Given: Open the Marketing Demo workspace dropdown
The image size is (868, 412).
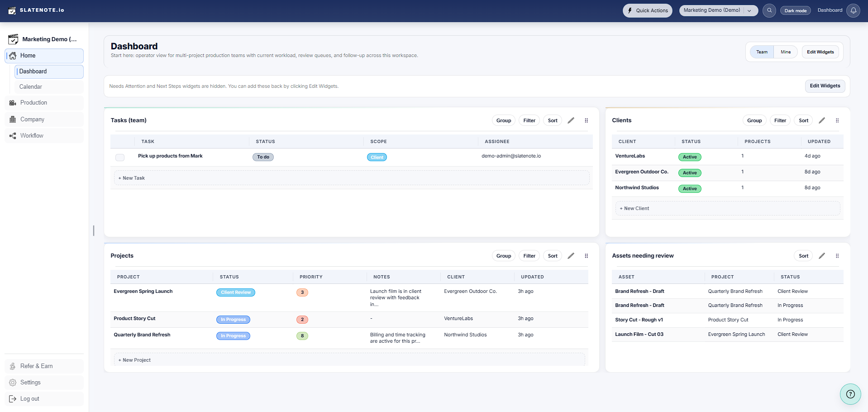Looking at the screenshot, I should coord(718,10).
